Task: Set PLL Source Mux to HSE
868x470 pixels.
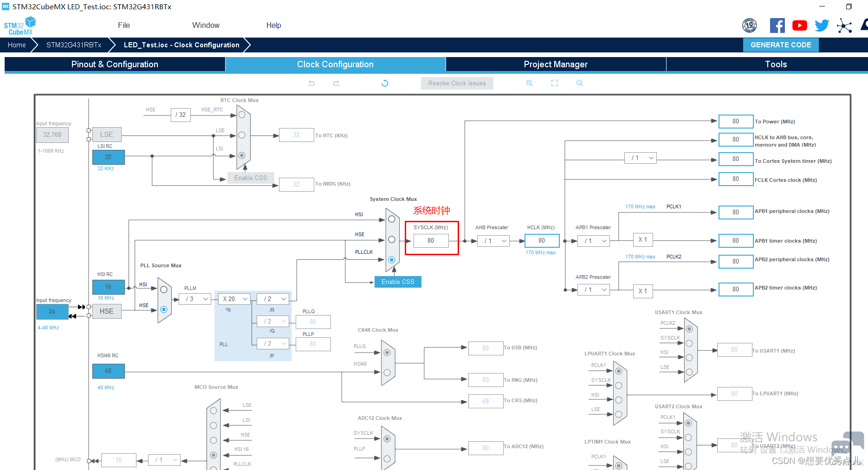Action: pos(164,309)
